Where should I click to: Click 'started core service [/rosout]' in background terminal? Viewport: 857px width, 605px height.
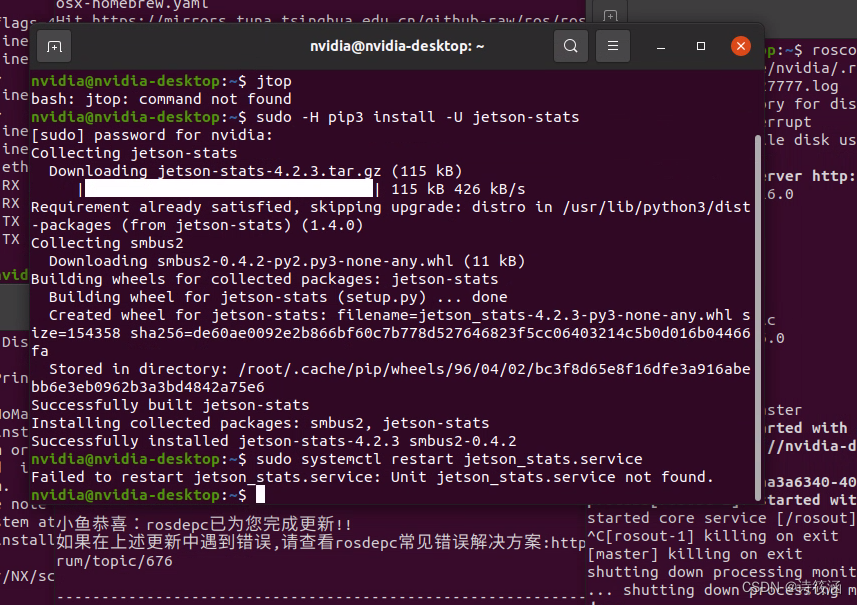coord(721,518)
